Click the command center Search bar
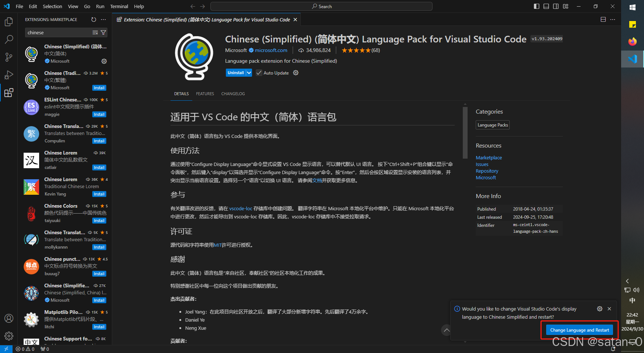This screenshot has width=644, height=353. 321,6
